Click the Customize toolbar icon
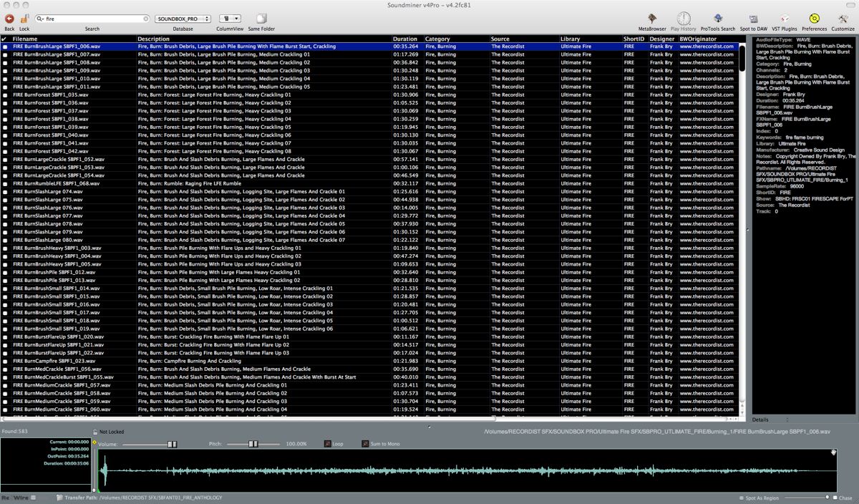 [x=843, y=19]
